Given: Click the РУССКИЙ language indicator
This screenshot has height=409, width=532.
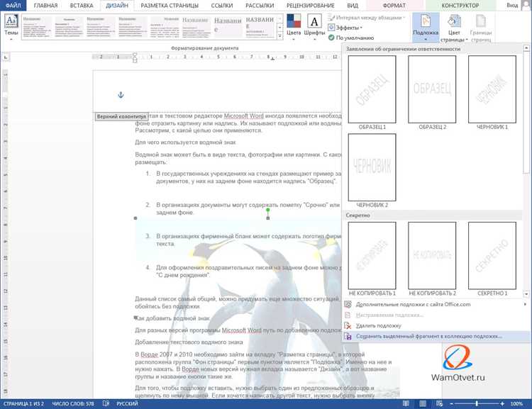Looking at the screenshot, I should (127, 403).
